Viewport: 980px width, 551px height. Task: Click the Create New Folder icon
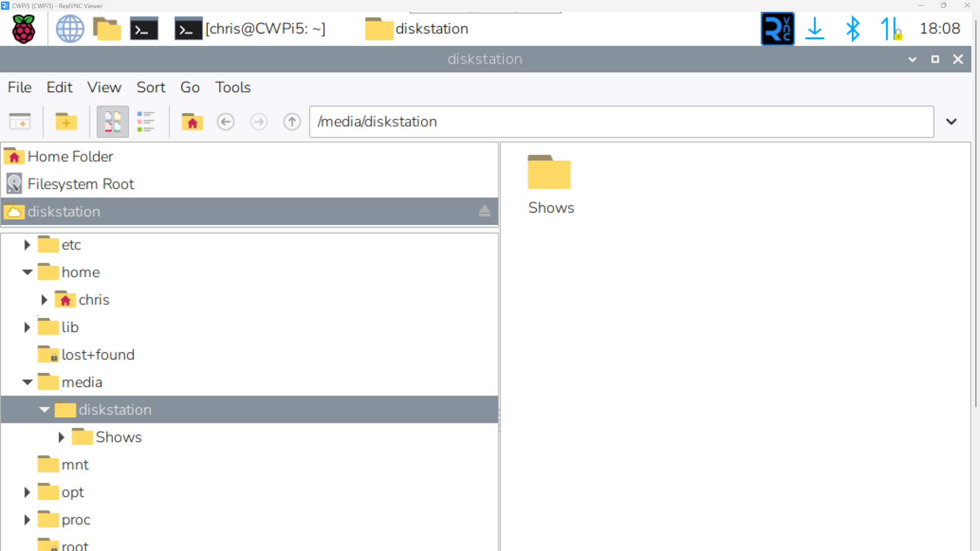[66, 121]
